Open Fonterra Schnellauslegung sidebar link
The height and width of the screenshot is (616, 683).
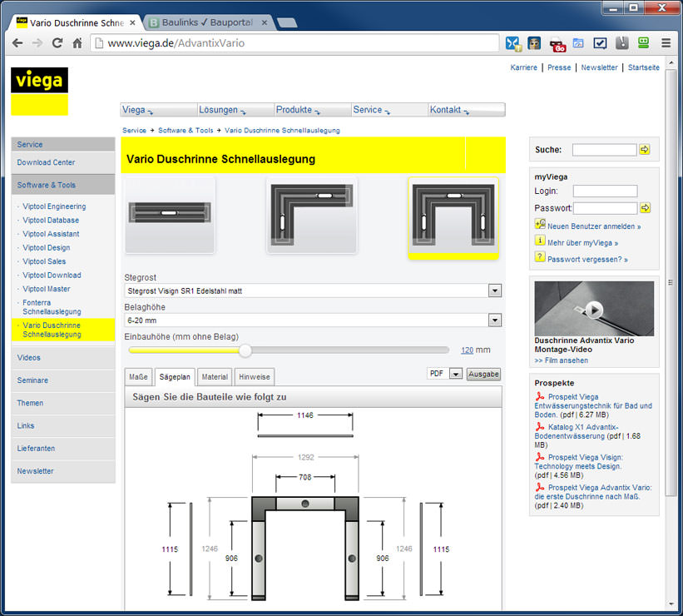click(52, 307)
